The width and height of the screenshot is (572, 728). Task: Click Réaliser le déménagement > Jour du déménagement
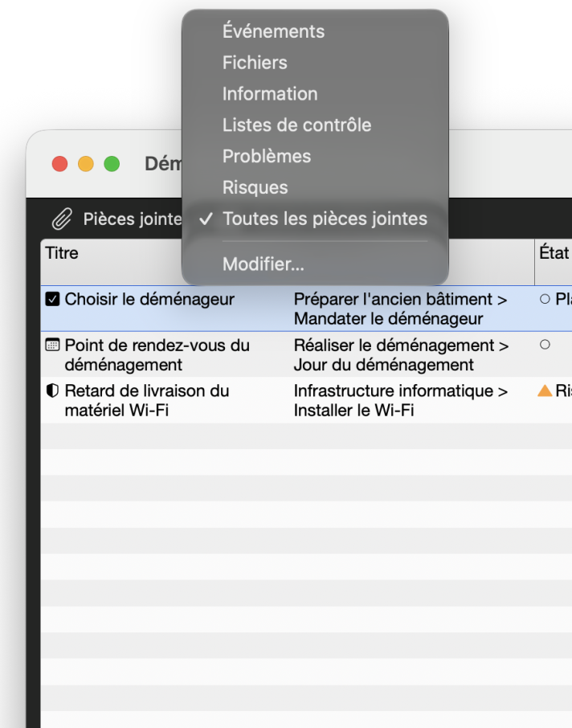[x=401, y=355]
